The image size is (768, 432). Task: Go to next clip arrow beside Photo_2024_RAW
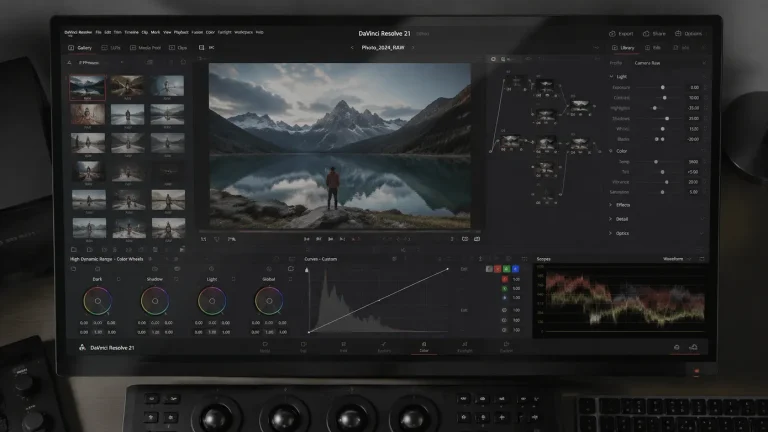413,48
